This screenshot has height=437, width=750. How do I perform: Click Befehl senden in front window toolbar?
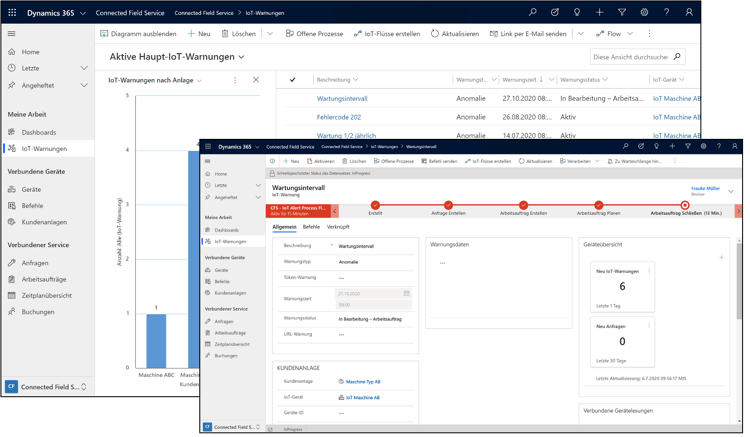439,162
